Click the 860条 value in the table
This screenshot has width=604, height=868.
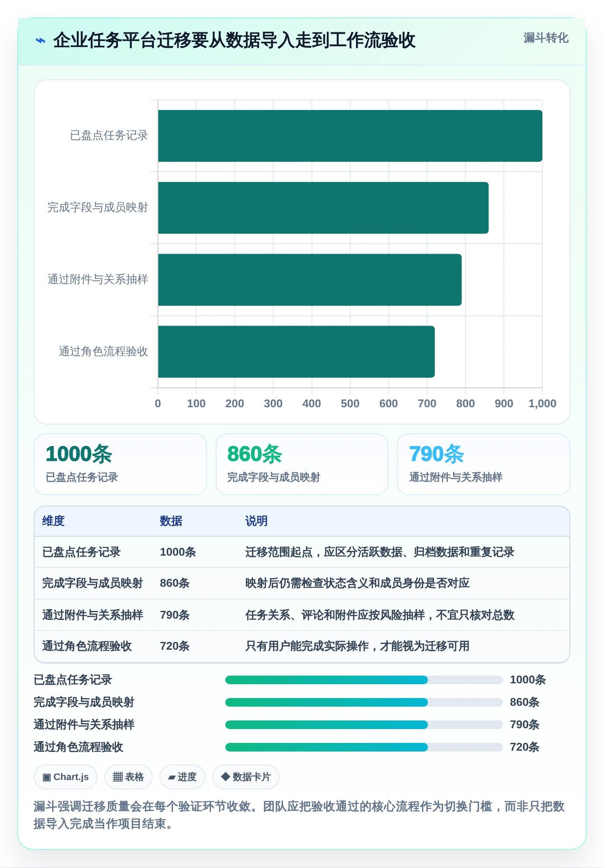coord(175,583)
